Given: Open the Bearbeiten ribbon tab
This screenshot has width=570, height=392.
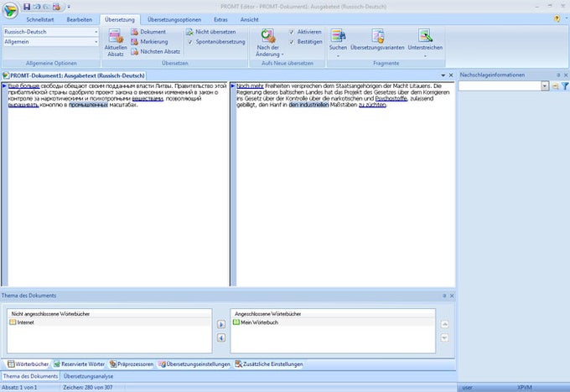Looking at the screenshot, I should coord(80,19).
